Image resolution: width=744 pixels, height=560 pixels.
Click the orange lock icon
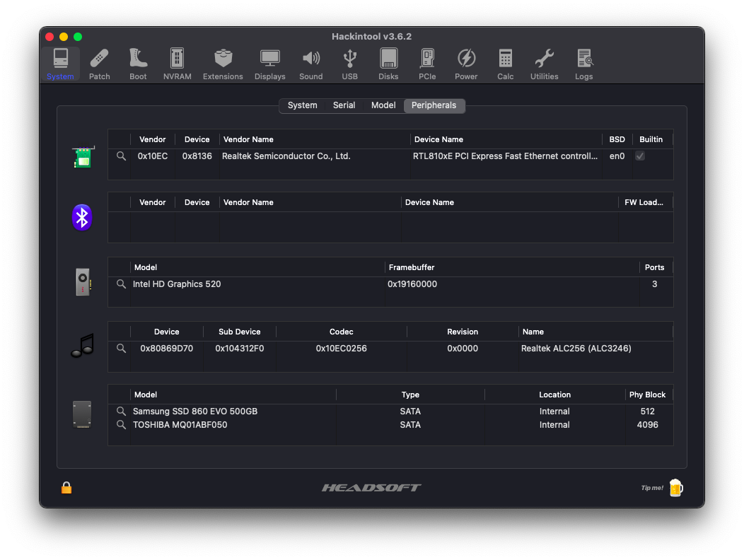(x=66, y=487)
